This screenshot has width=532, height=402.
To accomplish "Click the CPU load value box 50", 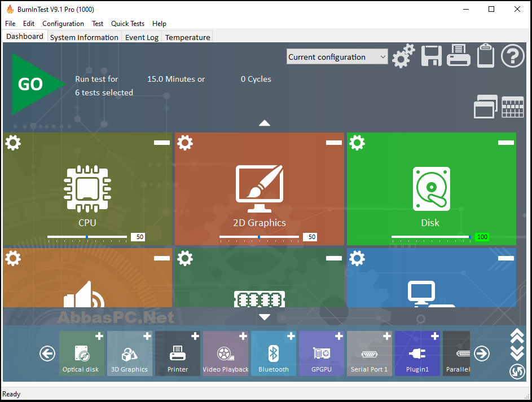I will point(138,237).
